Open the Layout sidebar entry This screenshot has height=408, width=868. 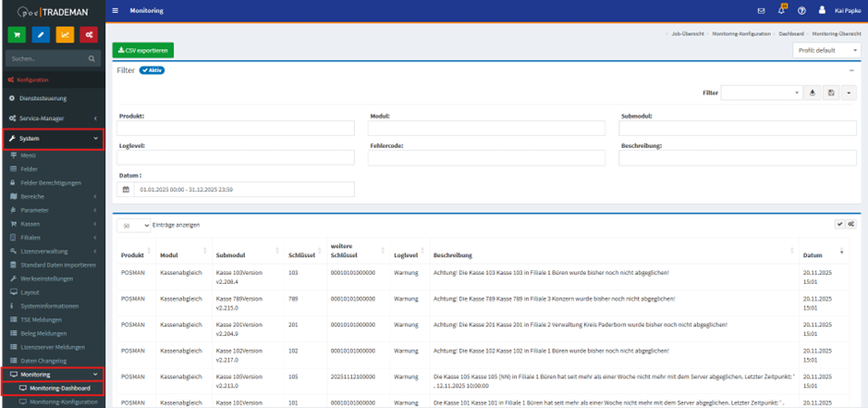pyautogui.click(x=30, y=292)
